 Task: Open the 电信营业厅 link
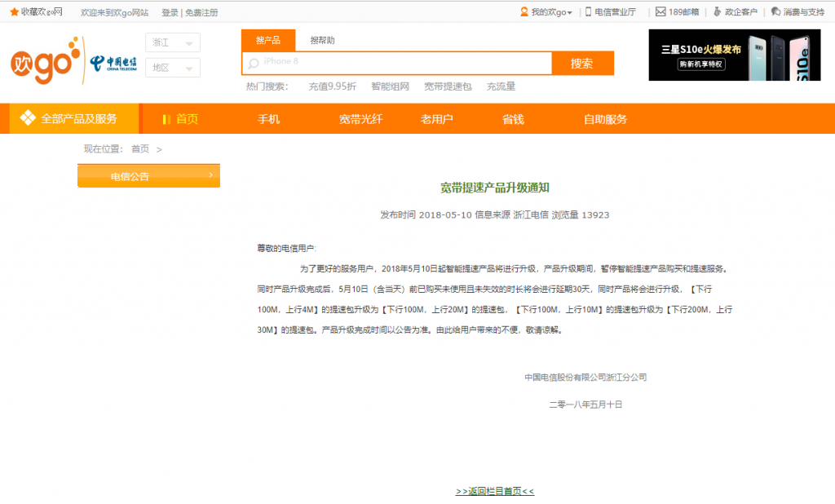coord(615,11)
